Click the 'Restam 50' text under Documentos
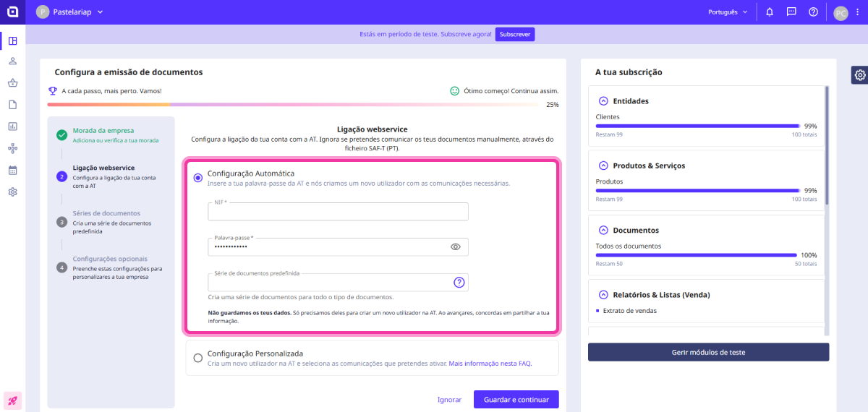The image size is (868, 412). pos(609,264)
